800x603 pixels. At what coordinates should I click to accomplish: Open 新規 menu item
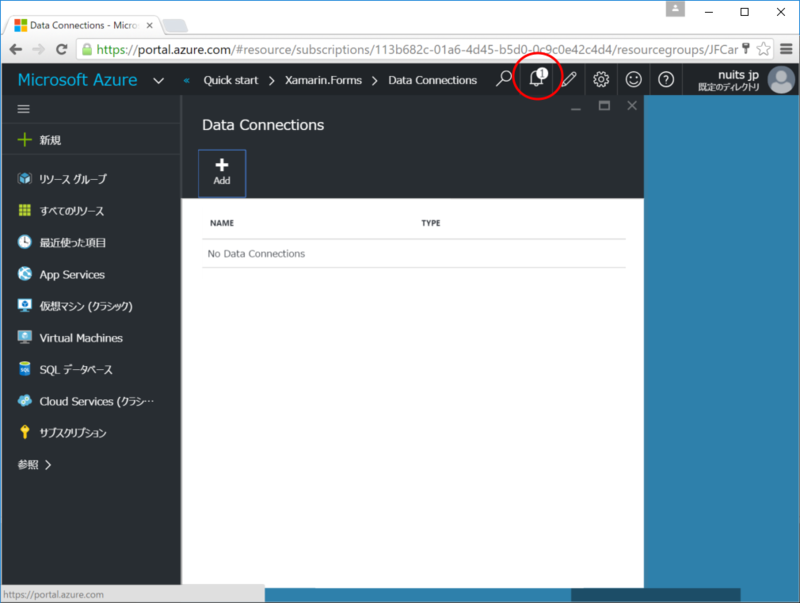pos(91,140)
